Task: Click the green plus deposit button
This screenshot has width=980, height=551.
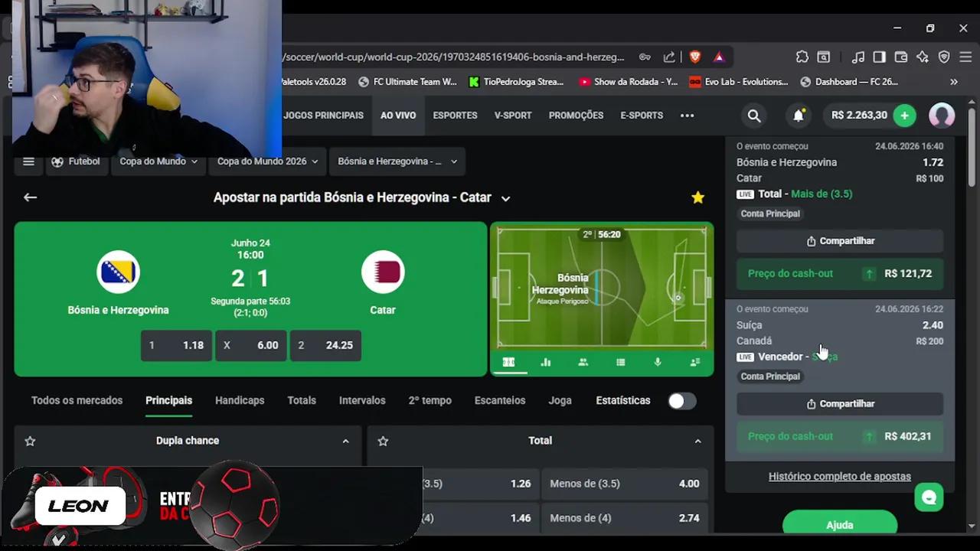Action: click(x=904, y=116)
